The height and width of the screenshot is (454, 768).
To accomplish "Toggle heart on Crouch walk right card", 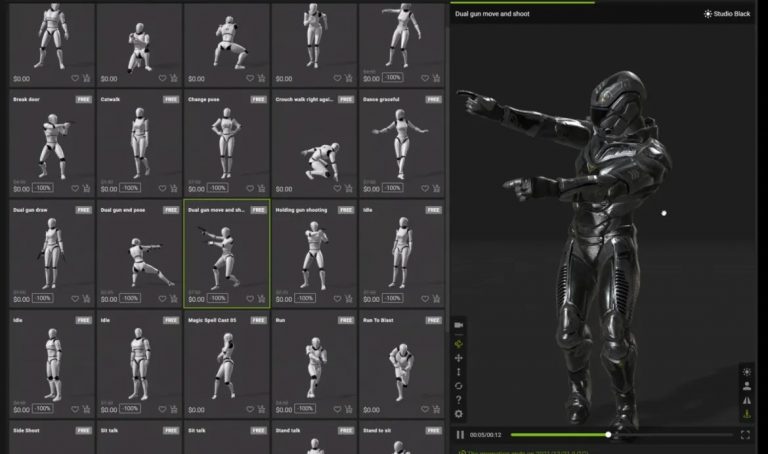I will 337,189.
